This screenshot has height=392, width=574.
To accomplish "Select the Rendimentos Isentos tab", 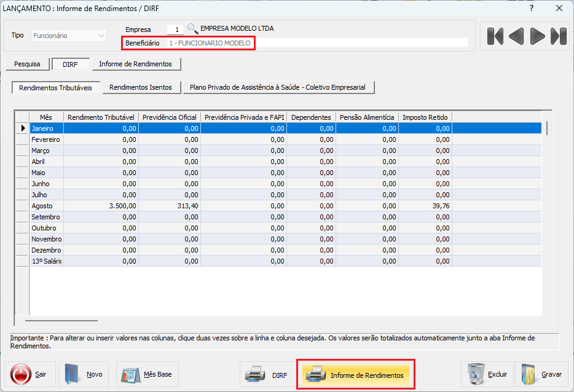I will point(141,87).
